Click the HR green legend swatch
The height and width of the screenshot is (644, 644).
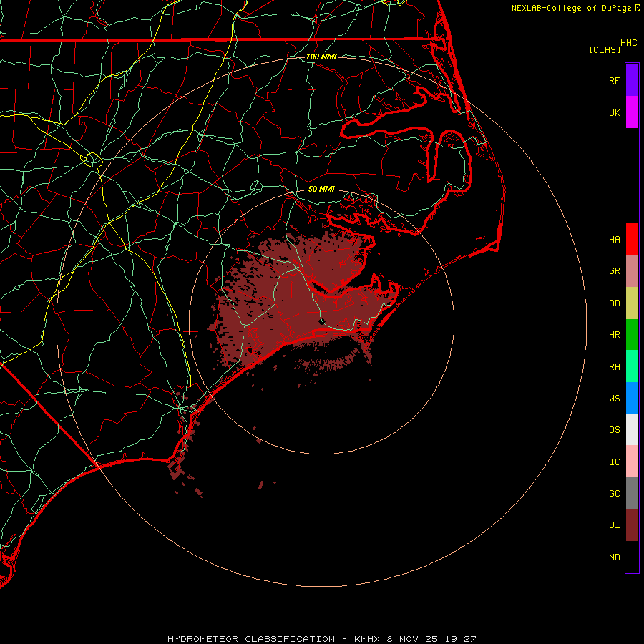pyautogui.click(x=632, y=335)
